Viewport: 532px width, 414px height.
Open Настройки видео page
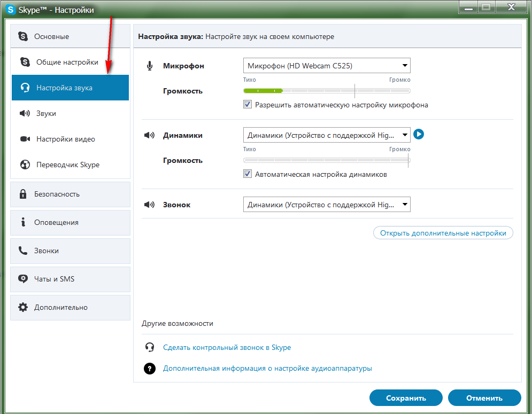click(x=70, y=139)
